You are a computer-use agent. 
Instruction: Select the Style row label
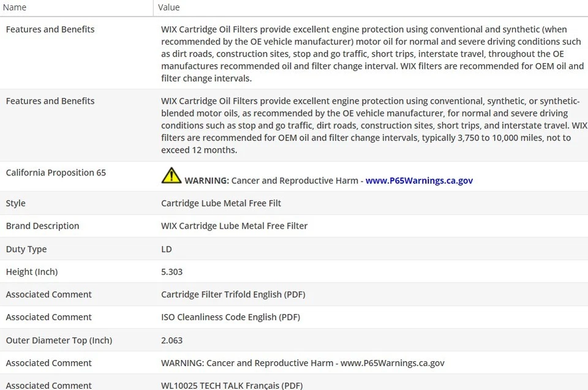tap(16, 203)
